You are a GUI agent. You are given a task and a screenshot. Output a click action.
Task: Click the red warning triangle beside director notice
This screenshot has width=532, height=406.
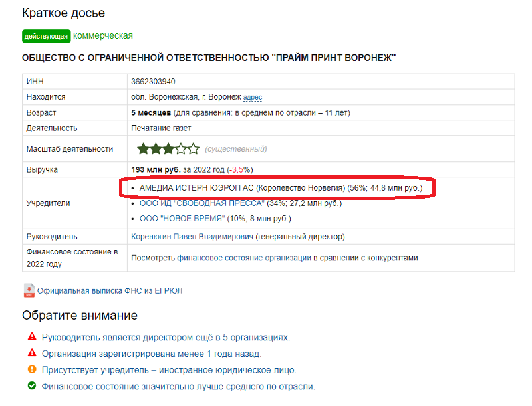point(32,336)
